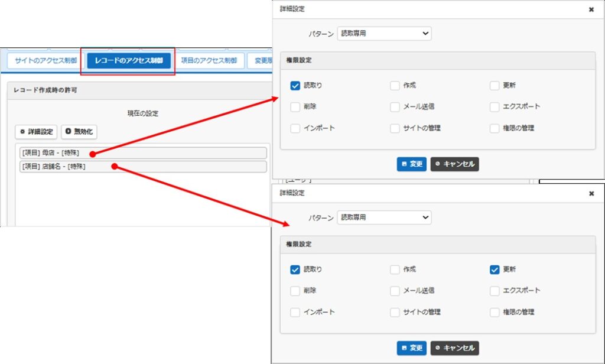This screenshot has width=605, height=364.
Task: Check エクスポート in the lower dialog
Action: 495,291
